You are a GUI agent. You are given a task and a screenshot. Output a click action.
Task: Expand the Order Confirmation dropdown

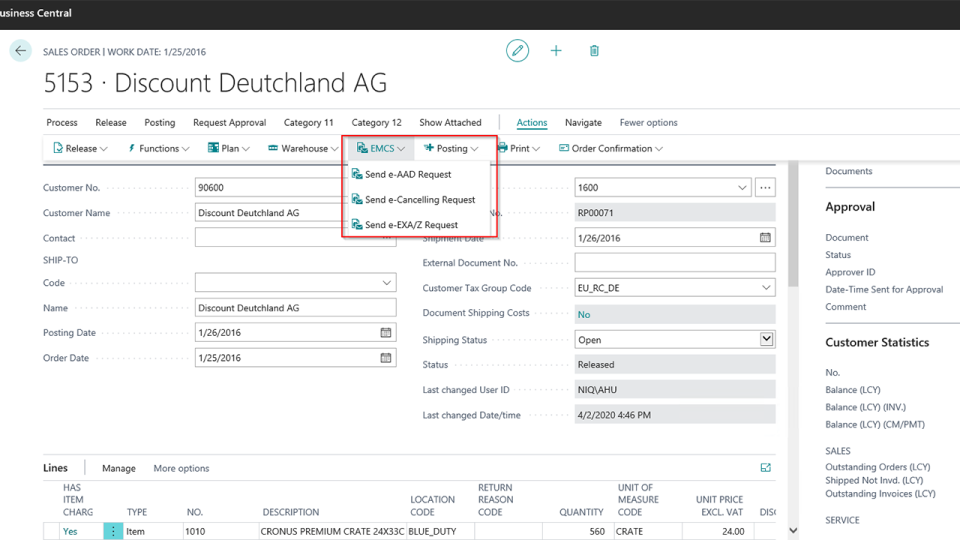(x=659, y=149)
